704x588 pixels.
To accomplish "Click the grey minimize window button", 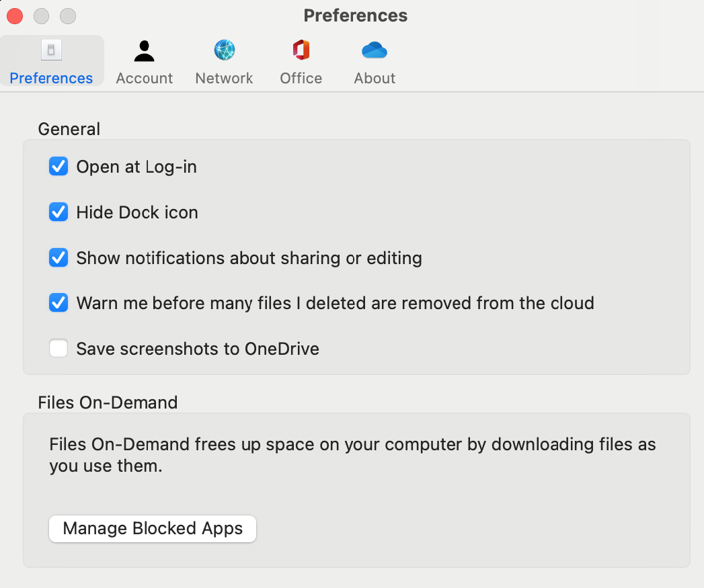I will 41,15.
